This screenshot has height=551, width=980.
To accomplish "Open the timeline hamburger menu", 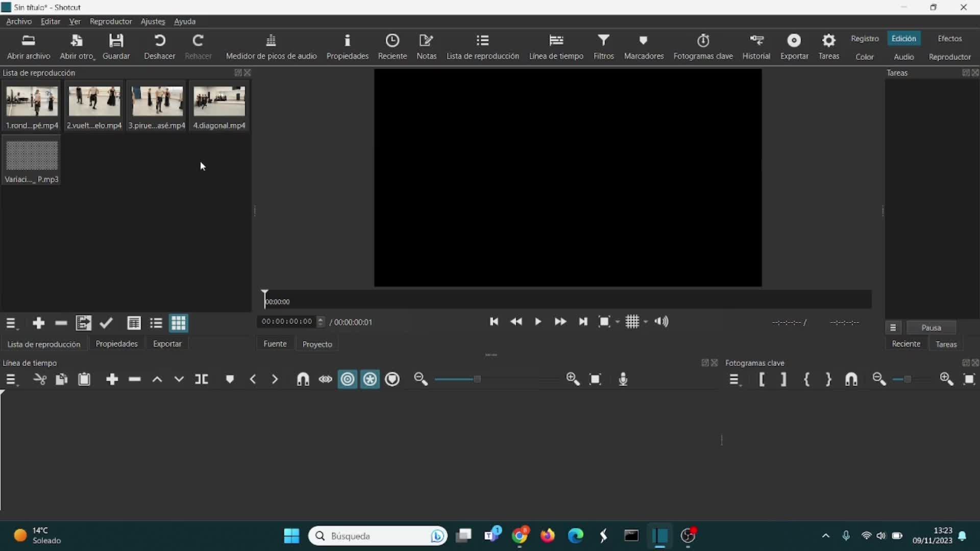I will point(11,380).
